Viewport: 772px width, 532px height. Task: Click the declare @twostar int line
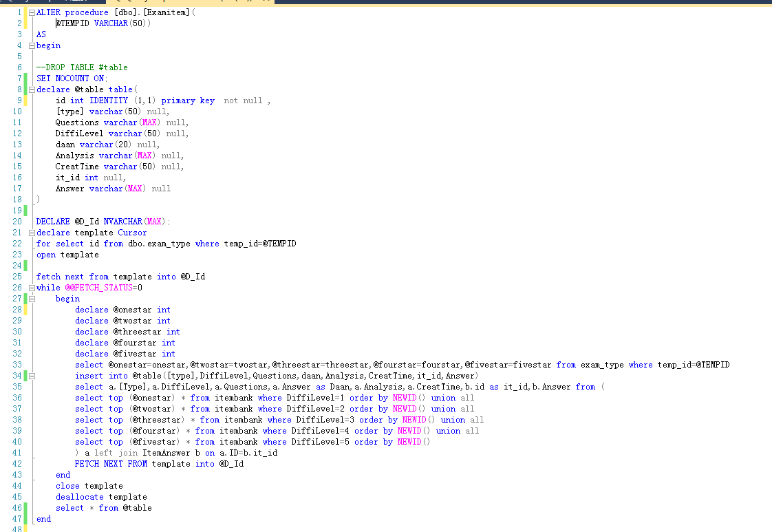[122, 321]
